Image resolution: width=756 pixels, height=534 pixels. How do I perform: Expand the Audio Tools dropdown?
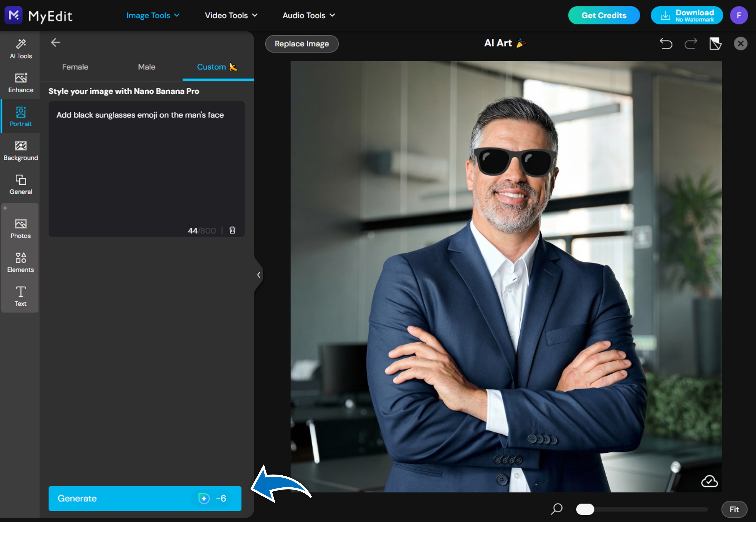(308, 15)
